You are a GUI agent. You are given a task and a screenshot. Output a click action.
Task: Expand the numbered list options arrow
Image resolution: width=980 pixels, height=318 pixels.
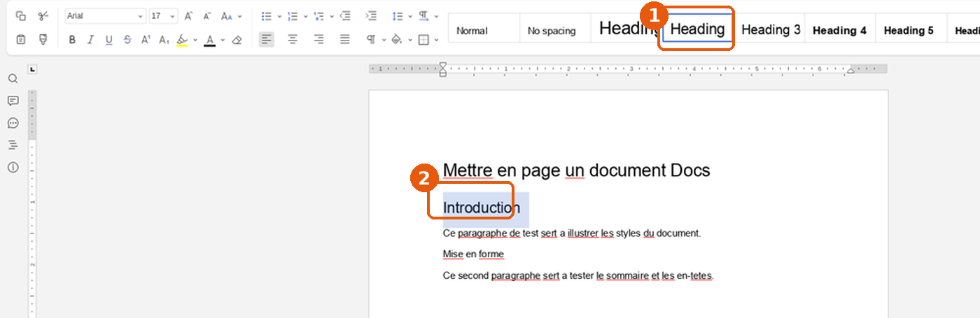tap(306, 16)
